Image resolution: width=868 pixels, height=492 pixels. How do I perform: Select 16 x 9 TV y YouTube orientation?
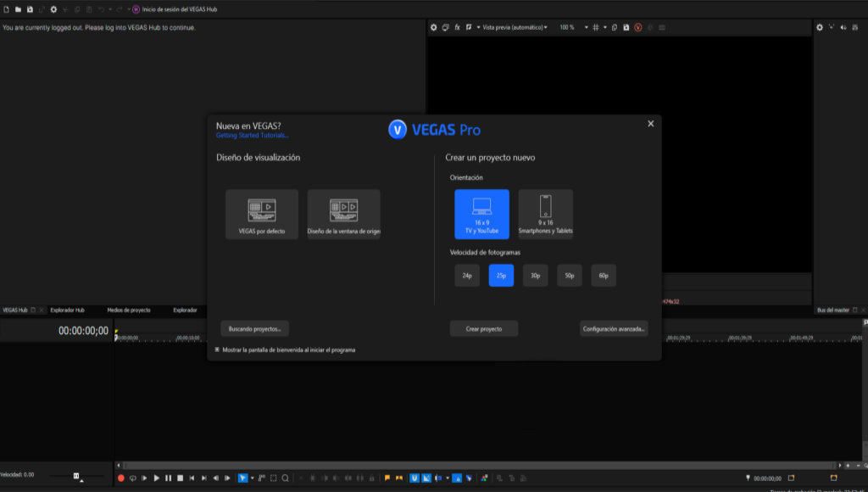point(481,215)
